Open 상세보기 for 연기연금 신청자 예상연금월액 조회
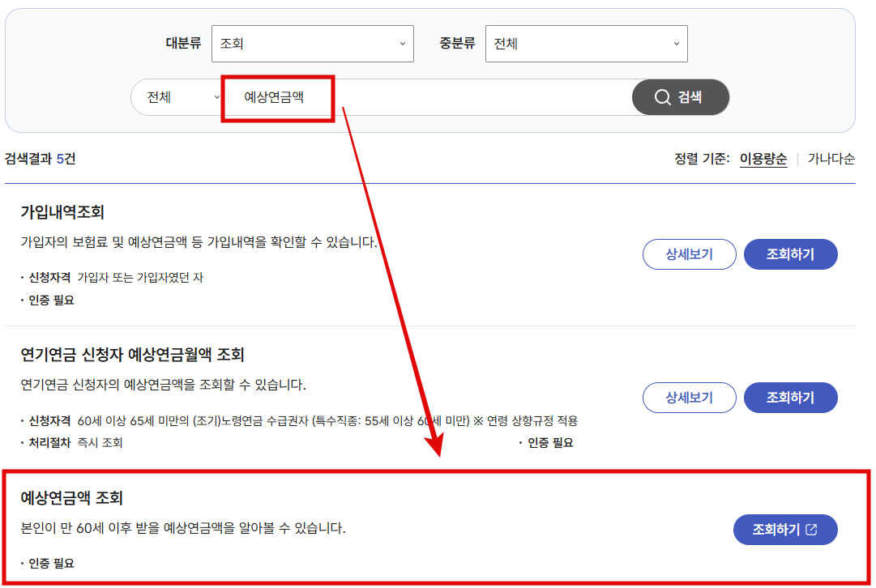 689,397
